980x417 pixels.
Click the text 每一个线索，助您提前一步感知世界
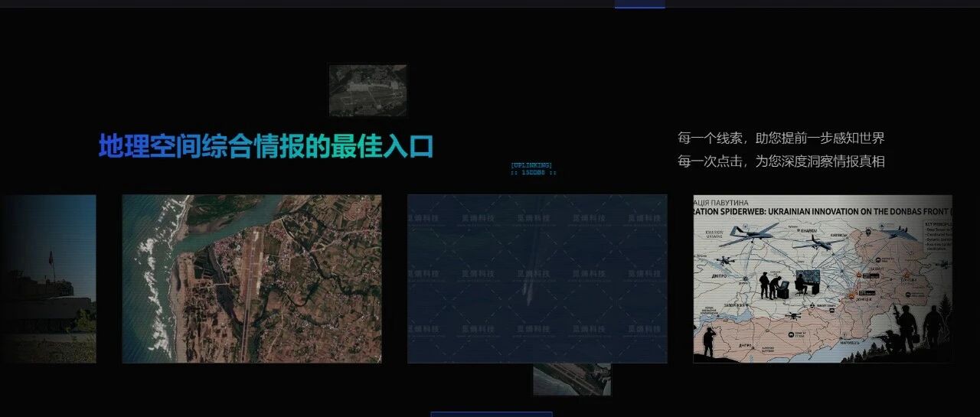(x=781, y=138)
